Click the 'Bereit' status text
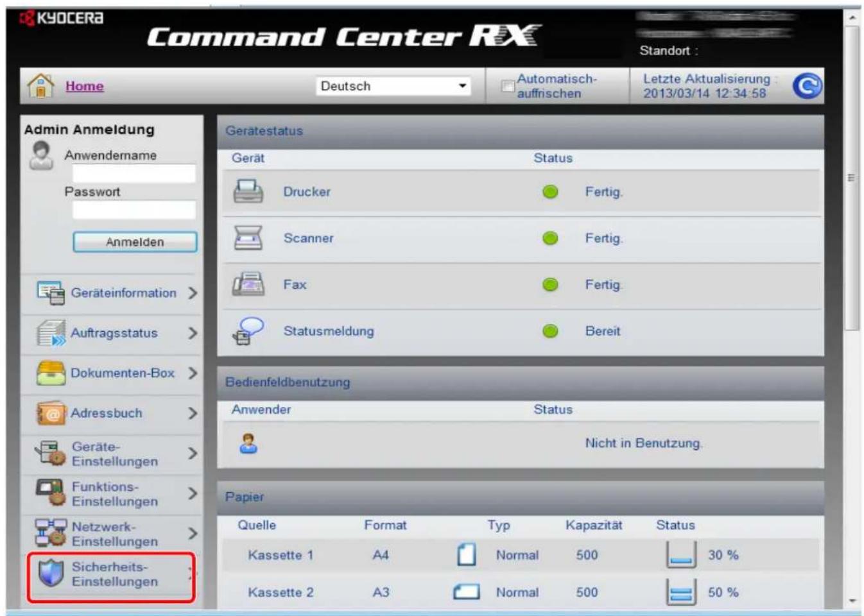This screenshot has height=616, width=864. 603,331
